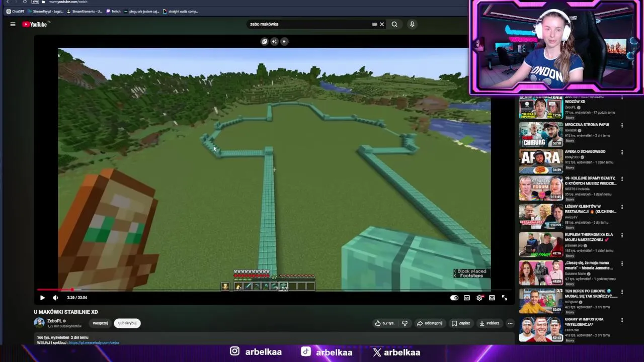Open options menu for KUPIŁEM THERMOMIXA video
This screenshot has height=362, width=644.
point(622,235)
